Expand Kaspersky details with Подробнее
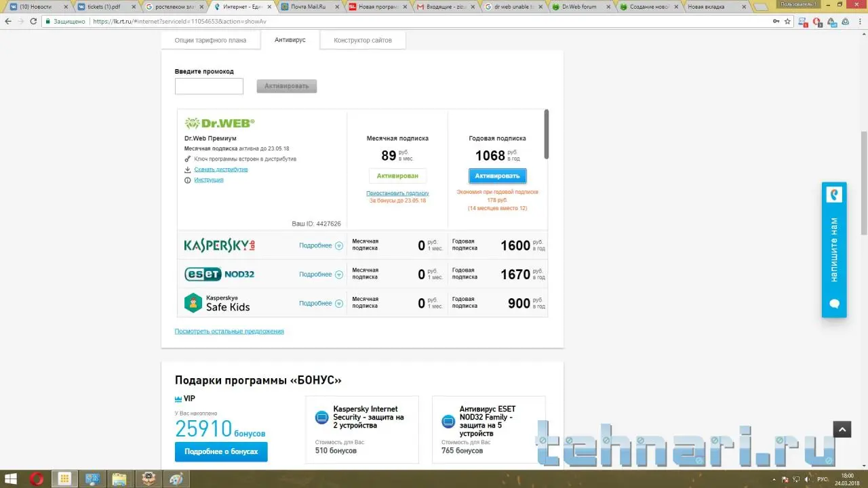 [321, 245]
